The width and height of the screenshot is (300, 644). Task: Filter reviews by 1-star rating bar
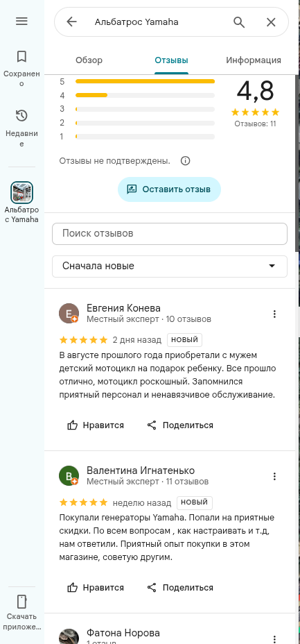pos(137,136)
